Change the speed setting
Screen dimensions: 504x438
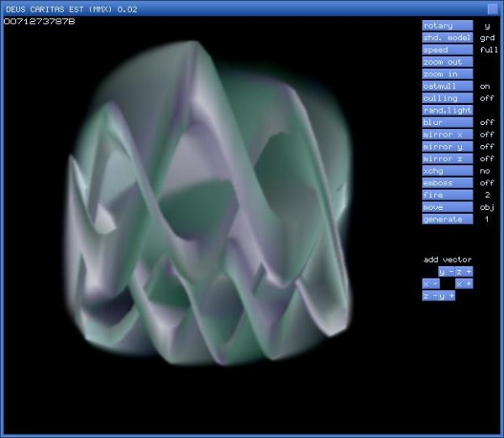point(447,50)
